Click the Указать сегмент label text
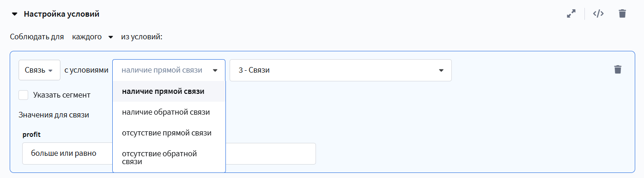 click(62, 95)
